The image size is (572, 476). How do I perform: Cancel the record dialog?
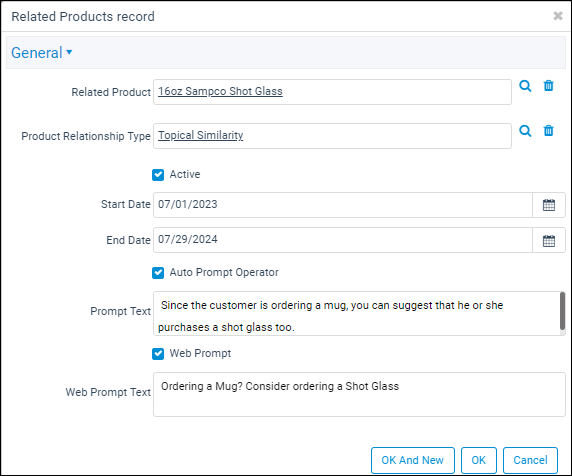click(x=530, y=460)
